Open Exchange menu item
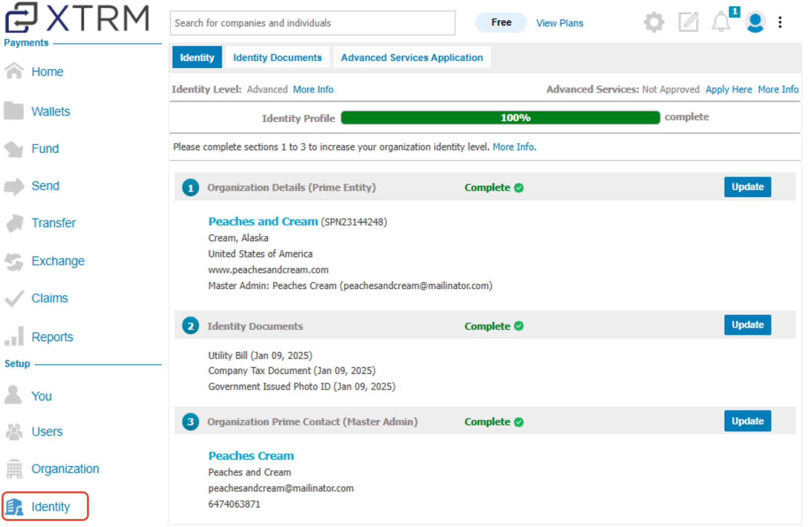 click(58, 261)
